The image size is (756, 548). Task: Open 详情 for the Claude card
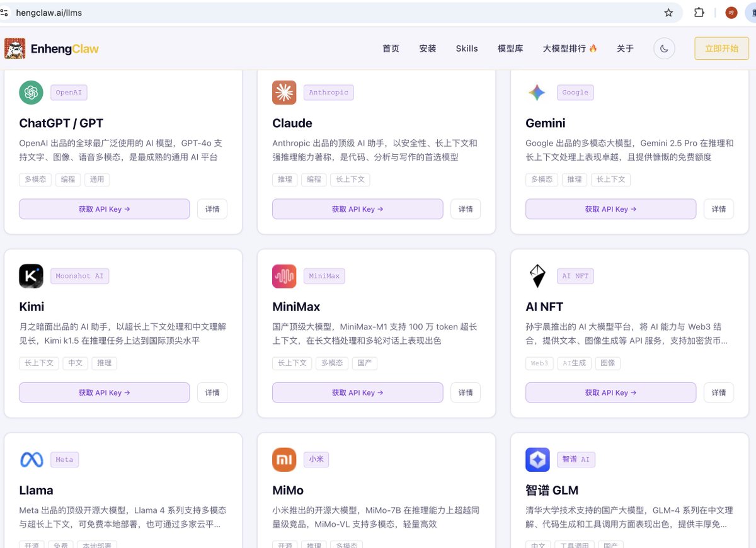coord(466,209)
